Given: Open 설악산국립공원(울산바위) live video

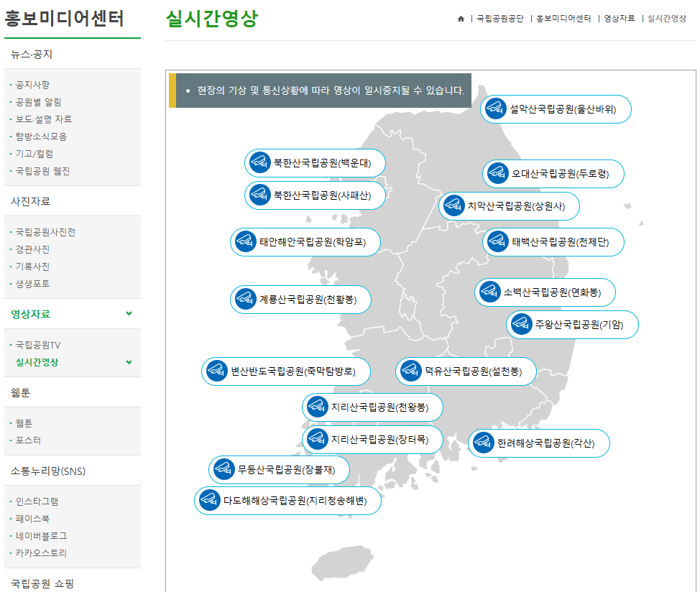Looking at the screenshot, I should pos(556,109).
